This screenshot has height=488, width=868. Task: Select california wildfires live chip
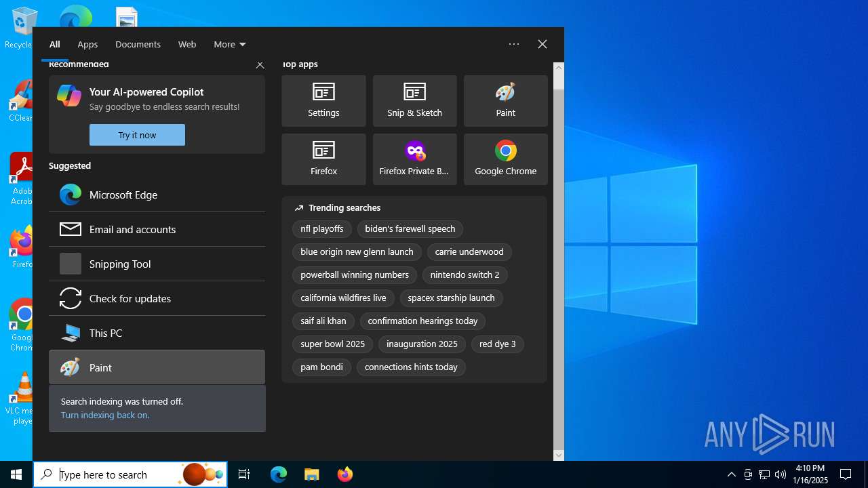[x=343, y=298]
